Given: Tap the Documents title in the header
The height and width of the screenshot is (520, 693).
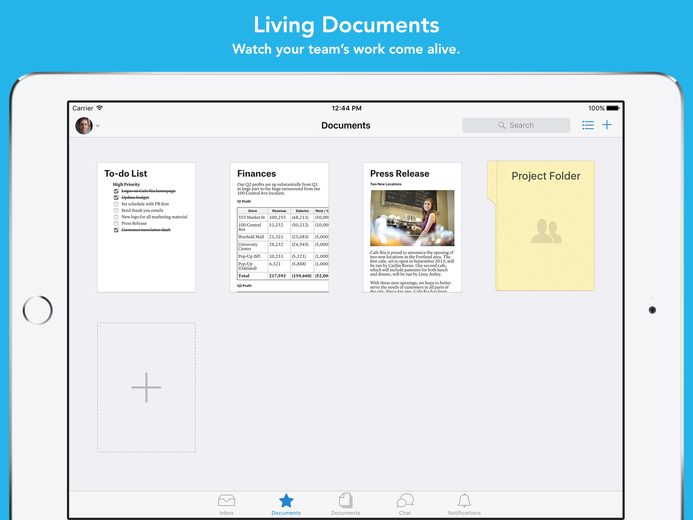Looking at the screenshot, I should (x=346, y=125).
